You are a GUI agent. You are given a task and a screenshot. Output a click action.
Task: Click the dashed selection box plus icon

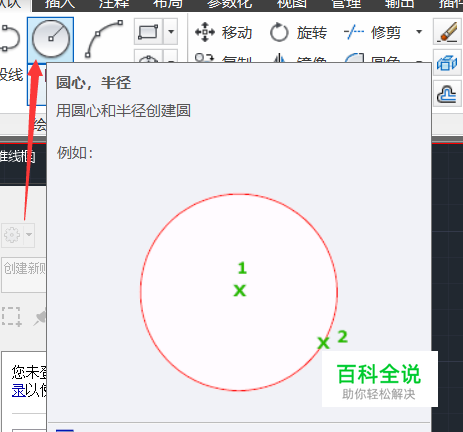pyautogui.click(x=12, y=316)
